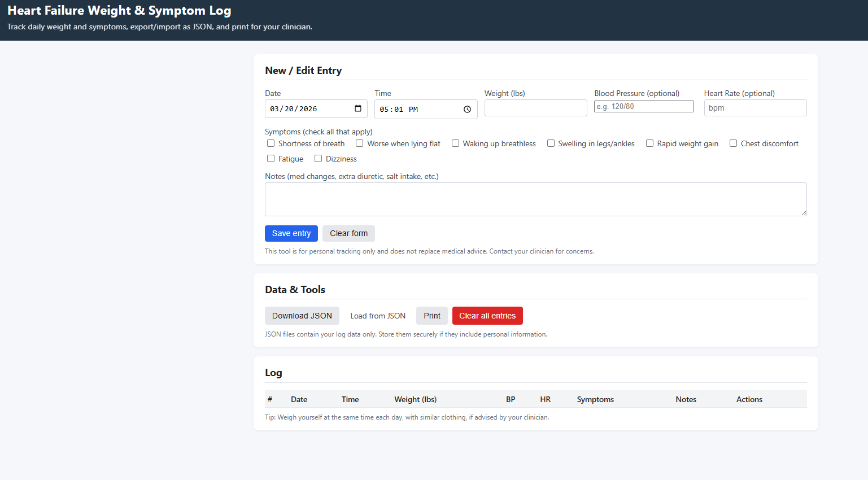Tick the Rapid weight gain checkbox
This screenshot has width=868, height=480.
pyautogui.click(x=649, y=143)
